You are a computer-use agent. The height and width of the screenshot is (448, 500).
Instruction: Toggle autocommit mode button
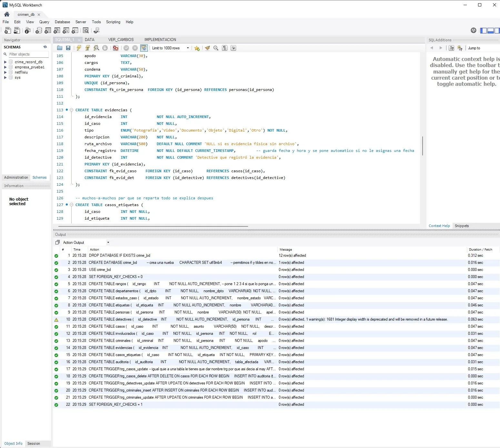coord(144,48)
